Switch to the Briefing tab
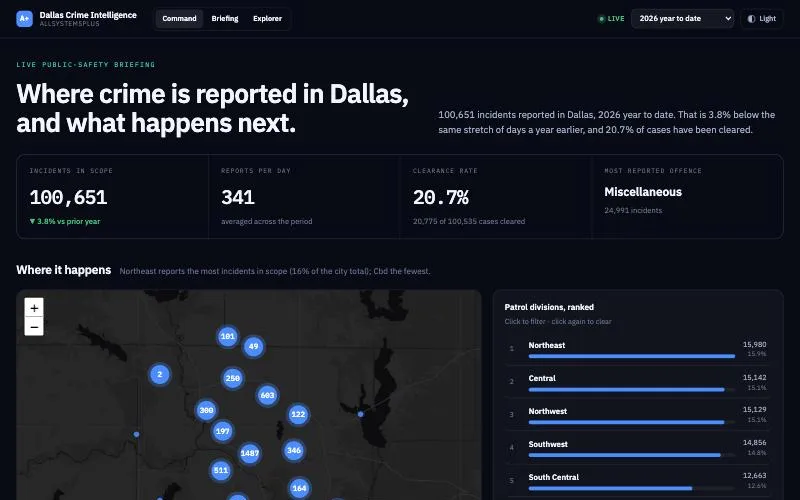This screenshot has height=500, width=800. click(225, 19)
